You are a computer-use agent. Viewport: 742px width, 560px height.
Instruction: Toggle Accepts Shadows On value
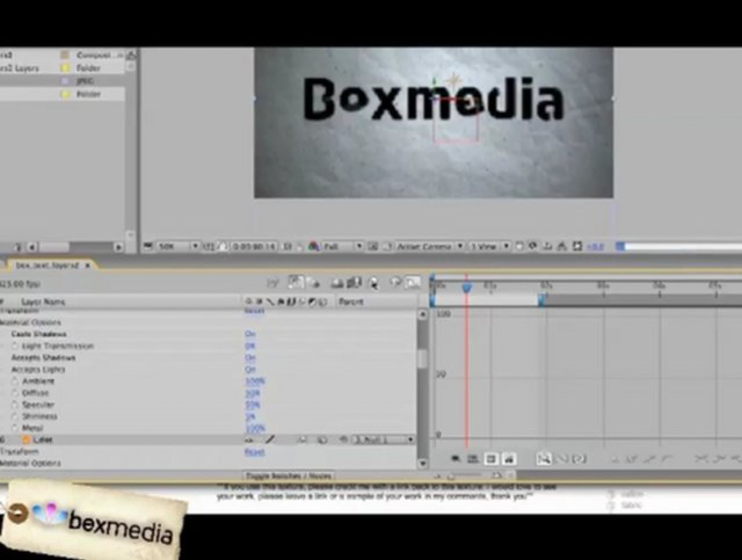[x=250, y=357]
